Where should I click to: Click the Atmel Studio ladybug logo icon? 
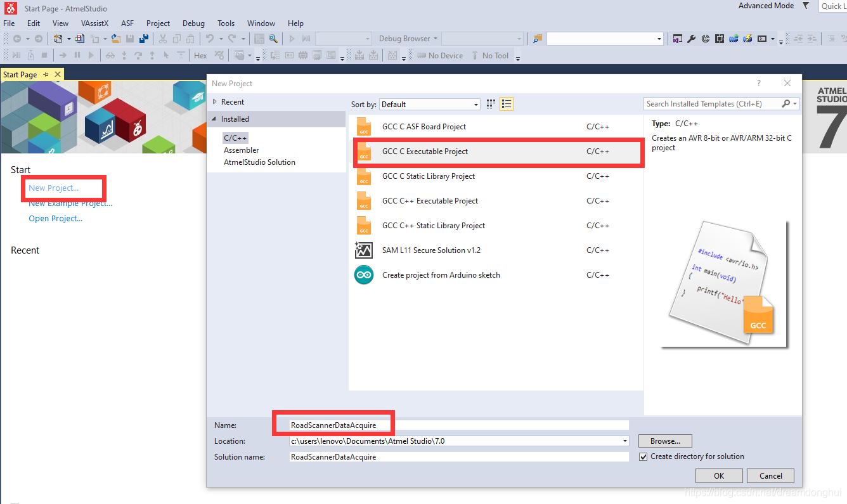[10, 8]
